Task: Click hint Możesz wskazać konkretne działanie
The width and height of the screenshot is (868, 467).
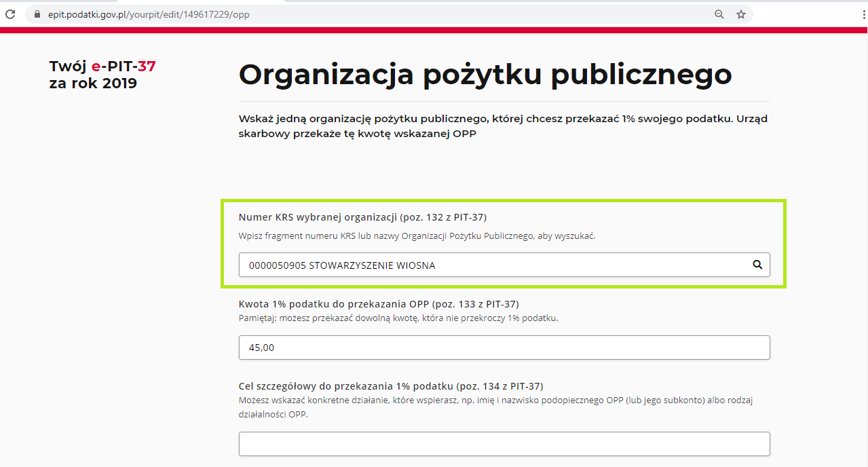Action: click(495, 407)
